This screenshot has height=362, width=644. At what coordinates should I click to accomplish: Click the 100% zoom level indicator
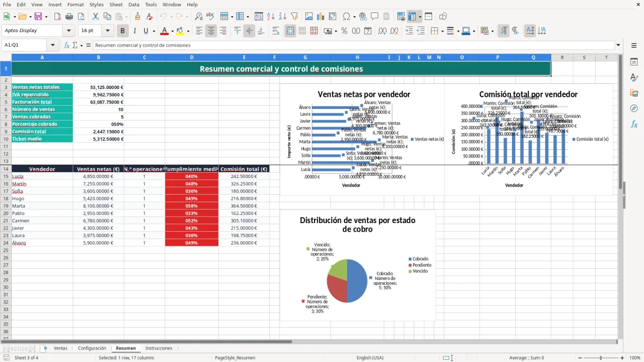[634, 358]
